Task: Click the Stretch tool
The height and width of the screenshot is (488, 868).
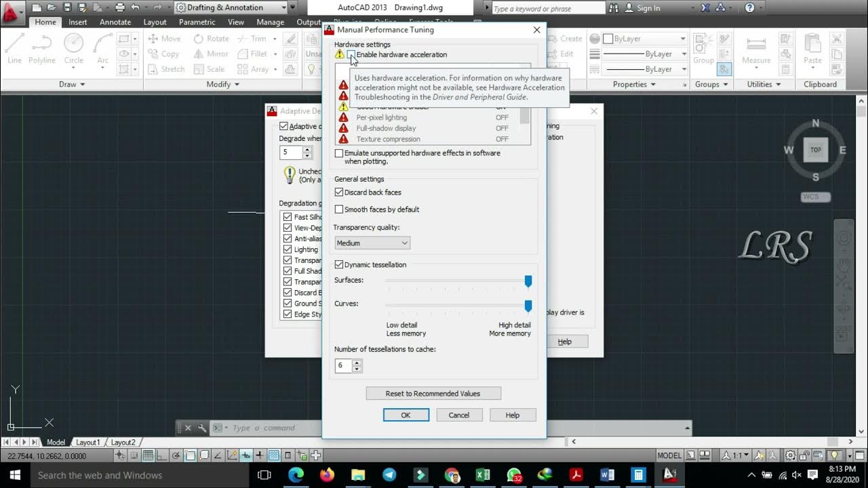Action: point(165,69)
